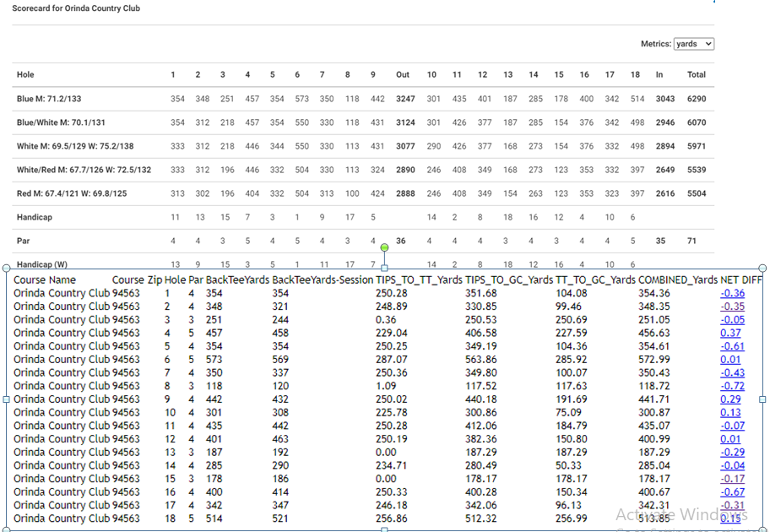
Task: Click the 'Par' row label
Action: tap(23, 241)
